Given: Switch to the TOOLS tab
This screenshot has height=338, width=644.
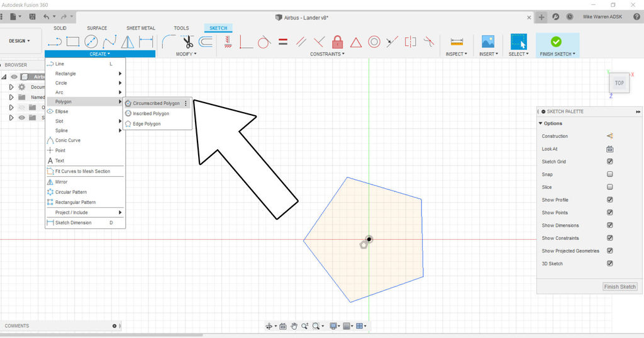Looking at the screenshot, I should 181,28.
